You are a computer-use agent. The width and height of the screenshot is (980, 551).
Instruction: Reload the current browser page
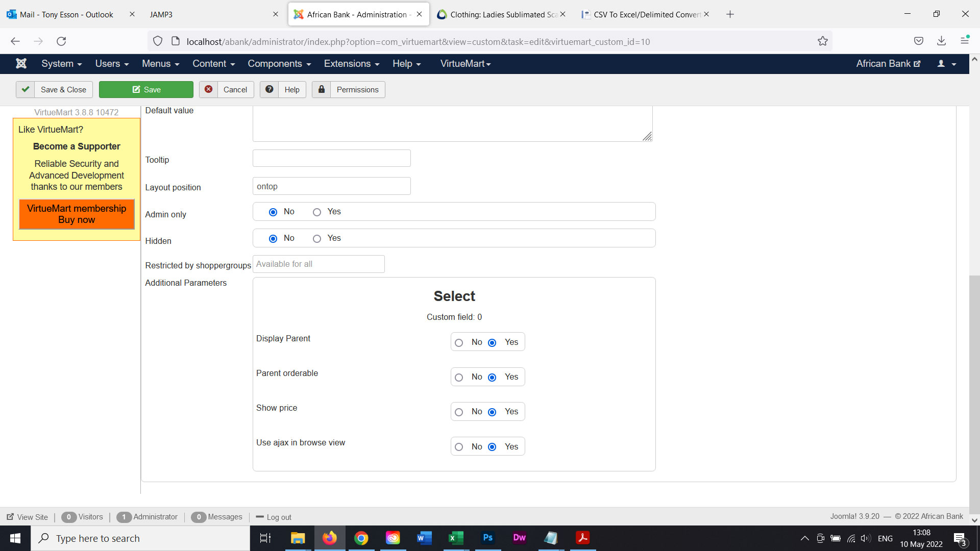(61, 41)
